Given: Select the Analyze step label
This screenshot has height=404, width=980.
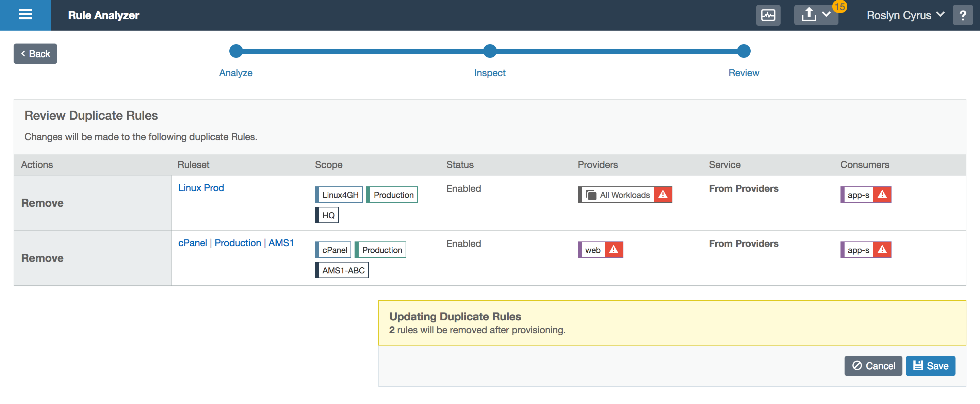Looking at the screenshot, I should pyautogui.click(x=235, y=72).
